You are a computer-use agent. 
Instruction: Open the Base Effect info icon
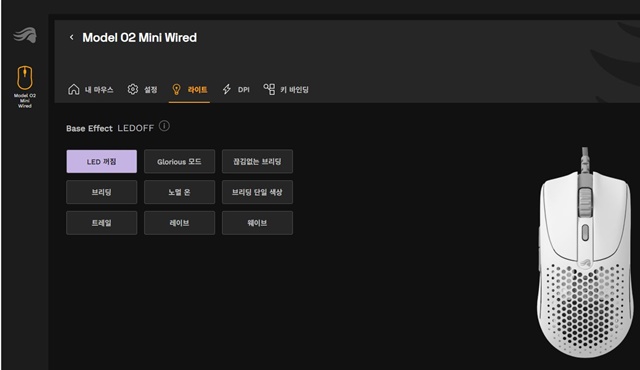tap(164, 126)
